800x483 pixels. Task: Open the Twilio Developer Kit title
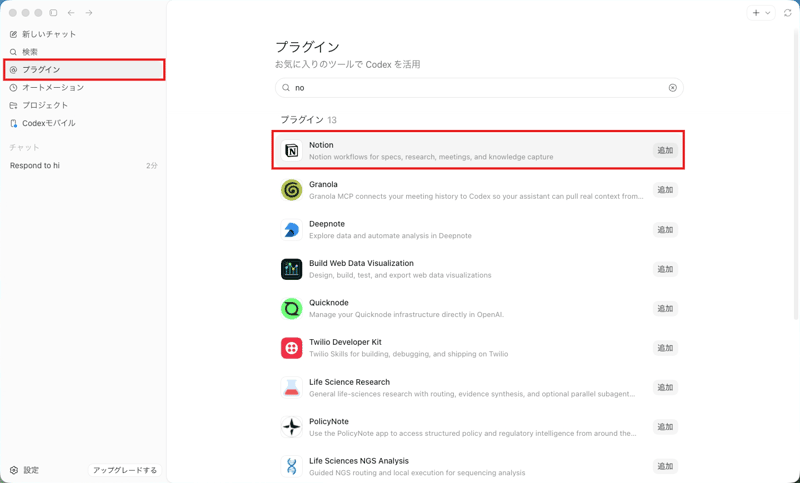click(x=345, y=342)
